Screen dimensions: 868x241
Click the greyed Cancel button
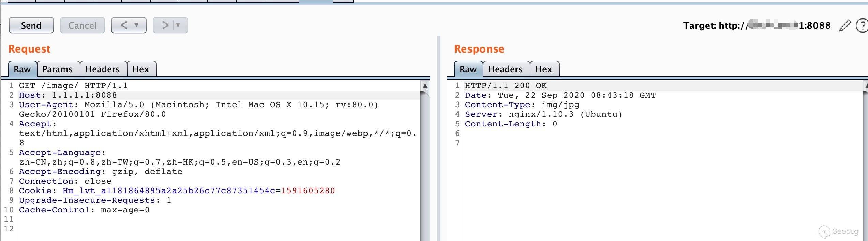(x=82, y=25)
